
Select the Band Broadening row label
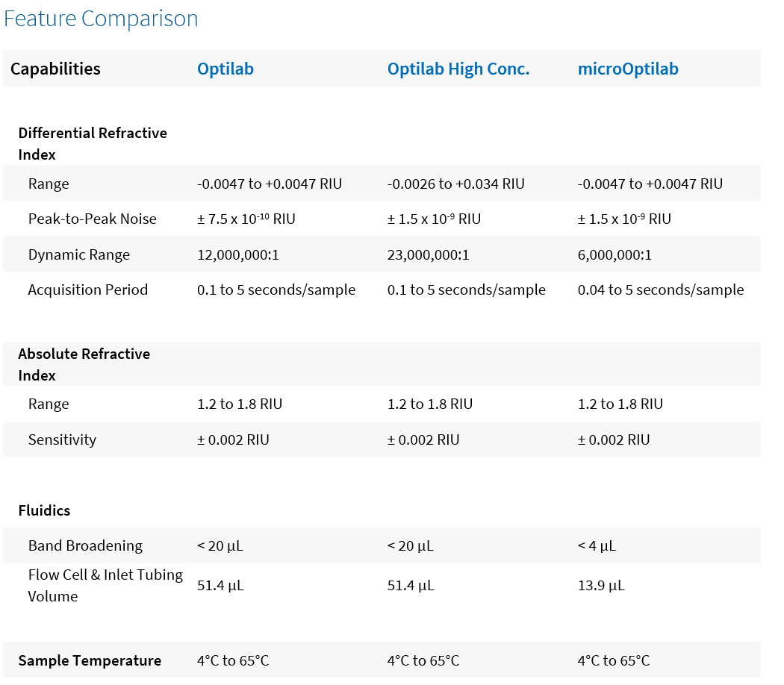tap(85, 545)
